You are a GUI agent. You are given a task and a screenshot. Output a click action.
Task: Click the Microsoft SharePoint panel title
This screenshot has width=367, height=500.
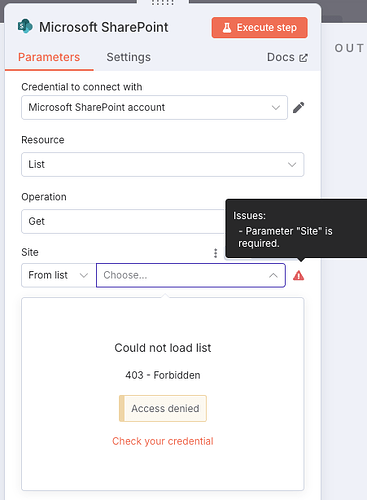click(x=104, y=27)
